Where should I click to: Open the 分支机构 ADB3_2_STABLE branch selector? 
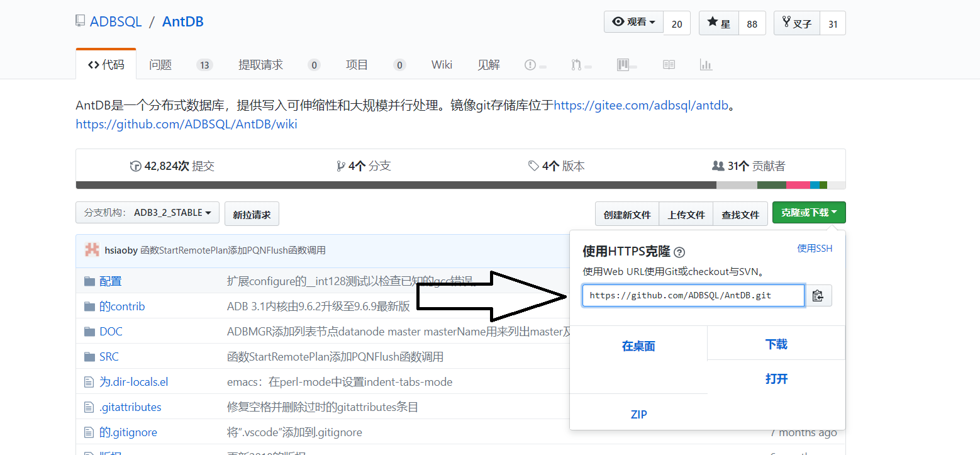coord(147,213)
